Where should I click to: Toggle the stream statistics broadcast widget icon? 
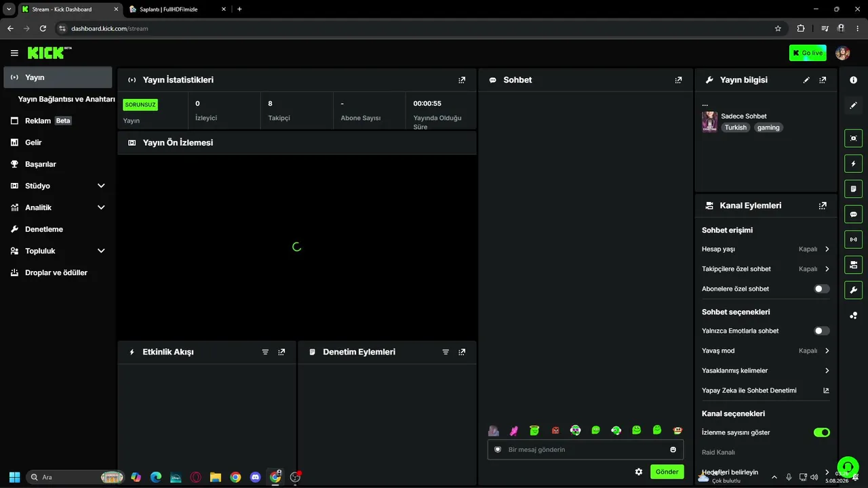pyautogui.click(x=853, y=239)
